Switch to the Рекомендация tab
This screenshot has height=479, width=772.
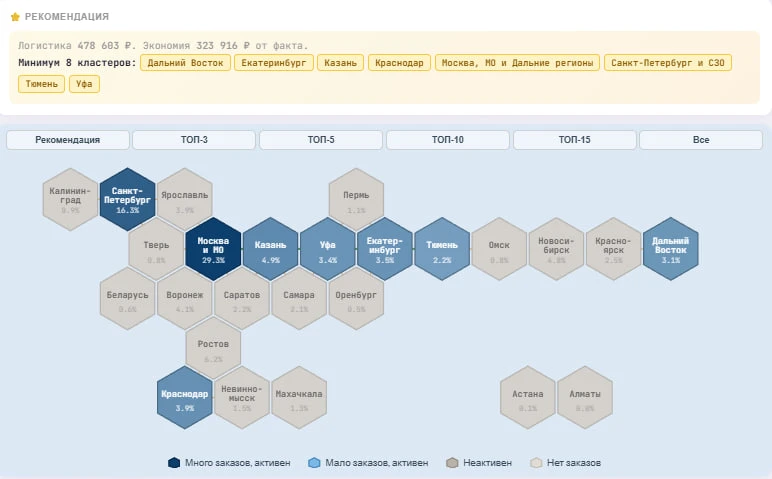tap(68, 140)
